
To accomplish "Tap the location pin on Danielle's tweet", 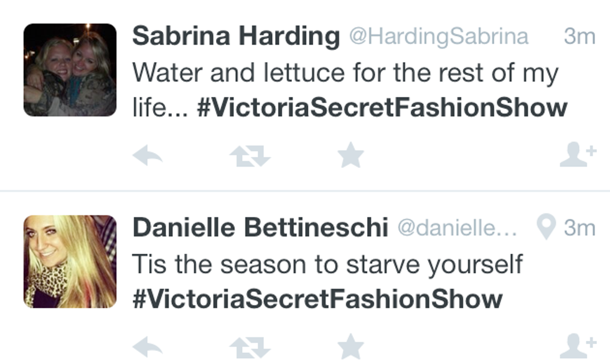I will coord(546,228).
